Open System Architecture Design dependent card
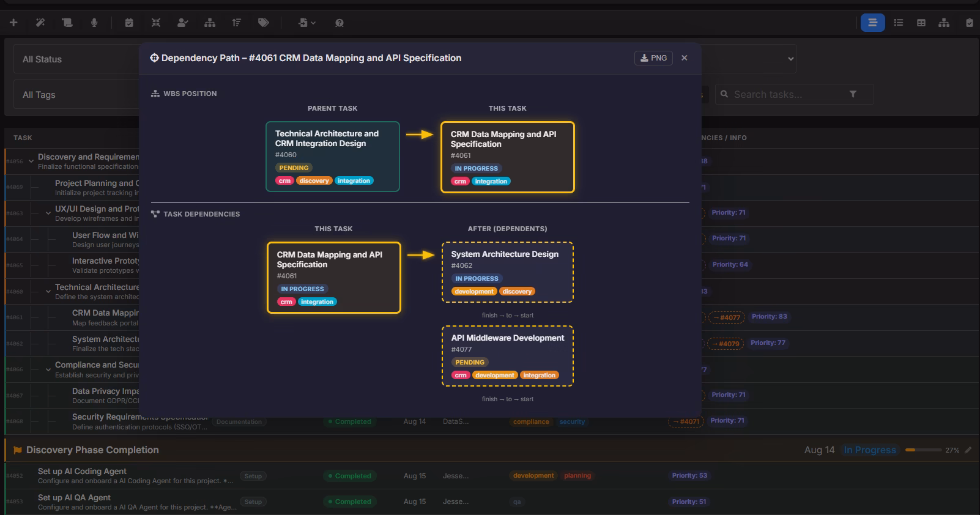The image size is (980, 515). click(x=508, y=272)
